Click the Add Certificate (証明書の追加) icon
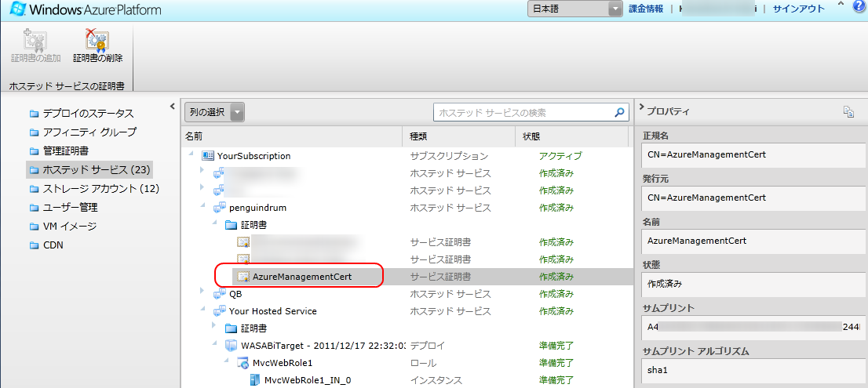 click(x=35, y=40)
